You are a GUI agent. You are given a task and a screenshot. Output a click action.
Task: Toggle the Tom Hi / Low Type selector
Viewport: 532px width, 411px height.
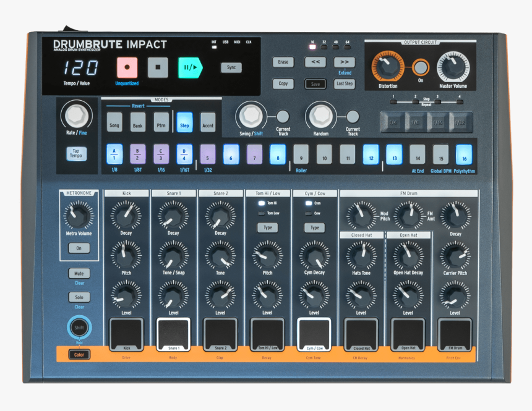coord(267,227)
